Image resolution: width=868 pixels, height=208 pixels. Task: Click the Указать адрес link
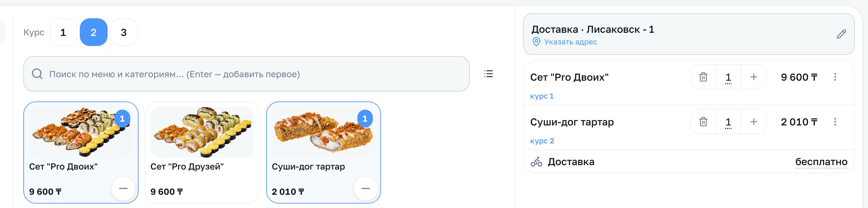tap(570, 42)
